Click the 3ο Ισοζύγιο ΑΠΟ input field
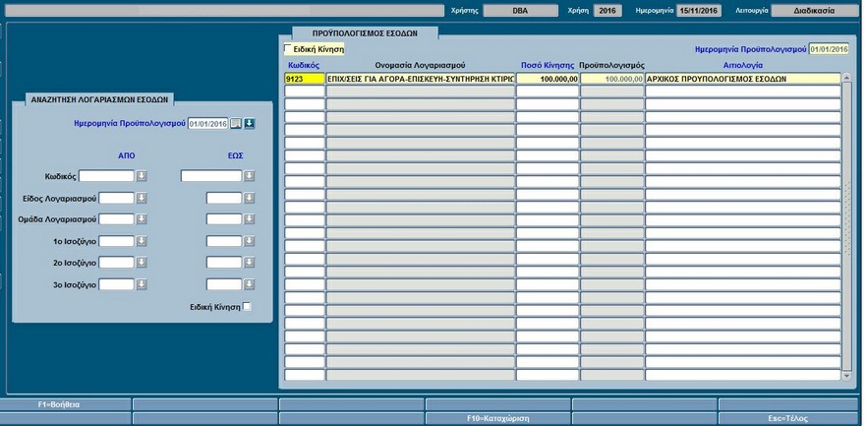The height and width of the screenshot is (426, 868). click(116, 284)
